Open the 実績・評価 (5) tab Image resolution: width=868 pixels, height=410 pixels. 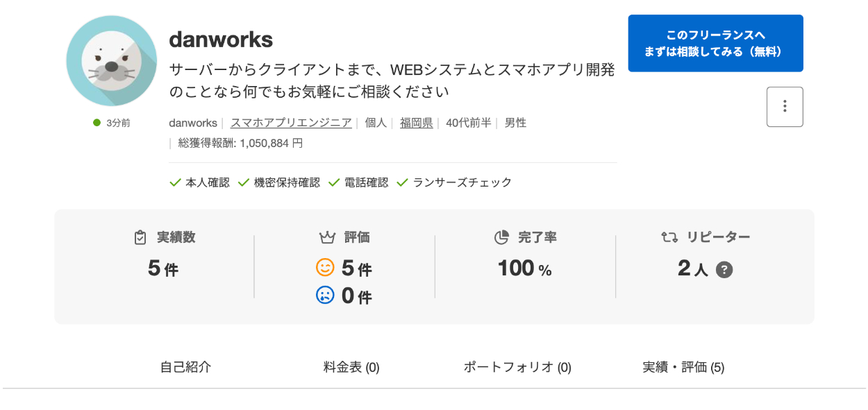tap(683, 367)
